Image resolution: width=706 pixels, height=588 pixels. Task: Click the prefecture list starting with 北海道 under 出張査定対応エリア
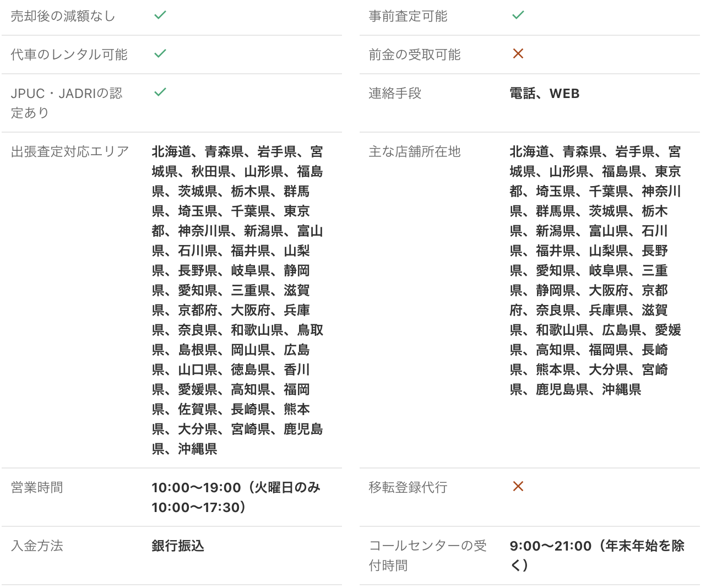coord(237,301)
